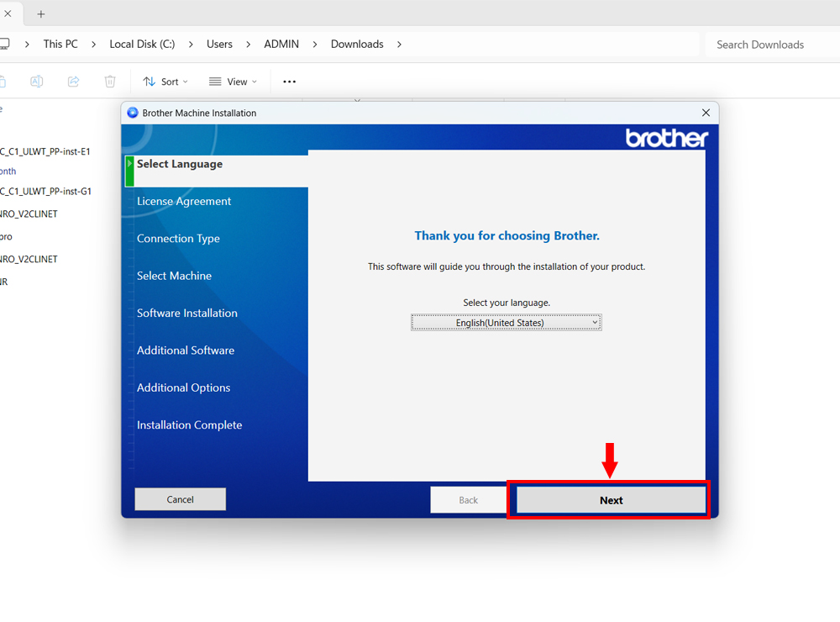Click the Brother installer title icon
The width and height of the screenshot is (840, 622).
tap(133, 113)
